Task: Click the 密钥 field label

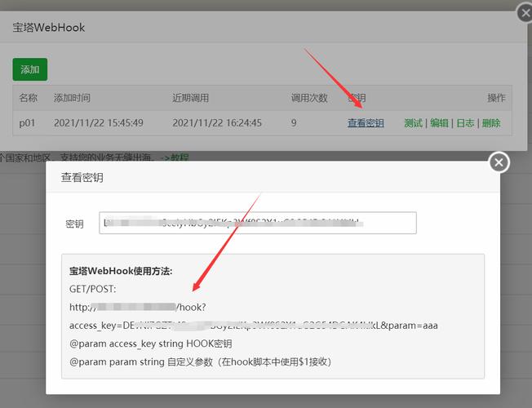Action: click(74, 224)
